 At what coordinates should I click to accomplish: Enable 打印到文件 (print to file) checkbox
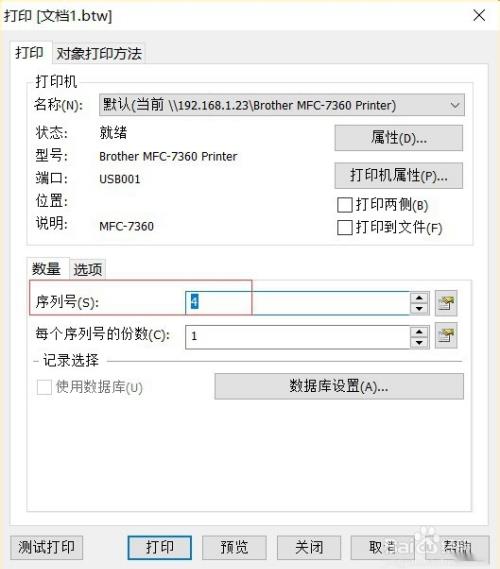tap(344, 228)
